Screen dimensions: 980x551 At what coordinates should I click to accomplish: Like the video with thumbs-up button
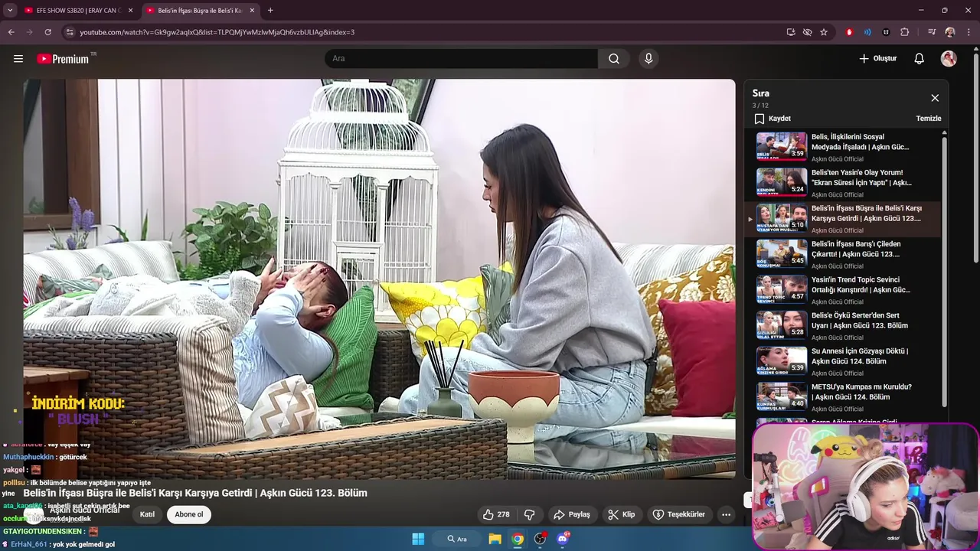tap(496, 514)
